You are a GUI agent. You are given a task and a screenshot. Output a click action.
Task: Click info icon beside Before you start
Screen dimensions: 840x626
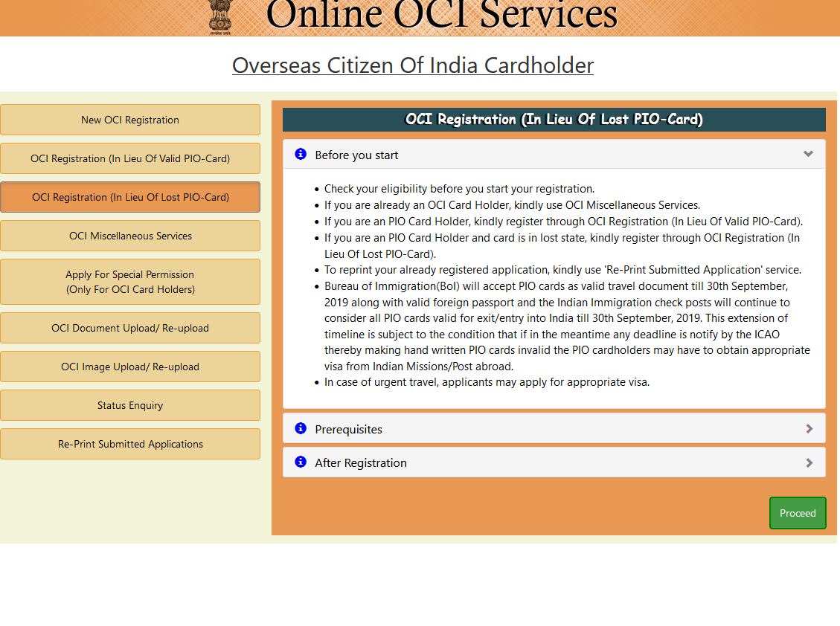(301, 154)
